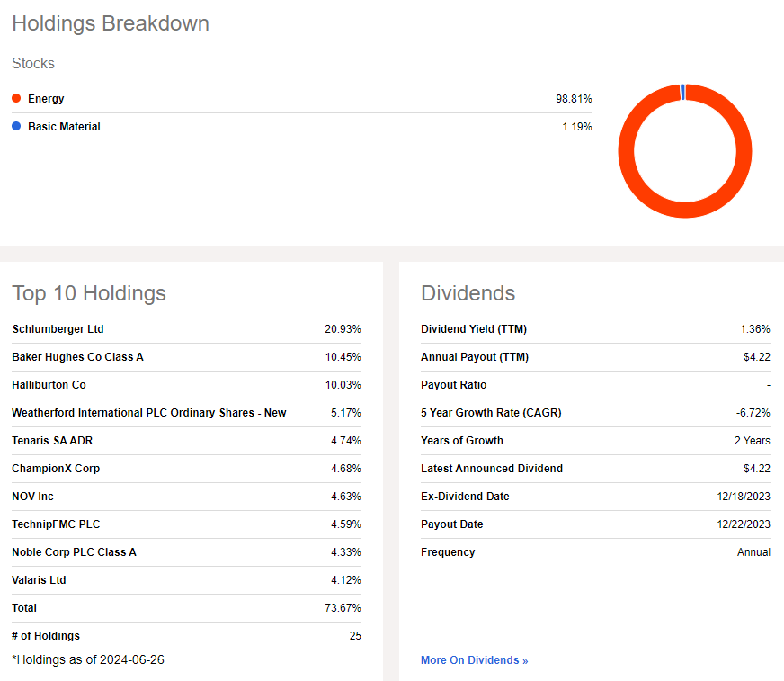
Task: Select ChampionX Corp holding name
Action: (x=56, y=469)
